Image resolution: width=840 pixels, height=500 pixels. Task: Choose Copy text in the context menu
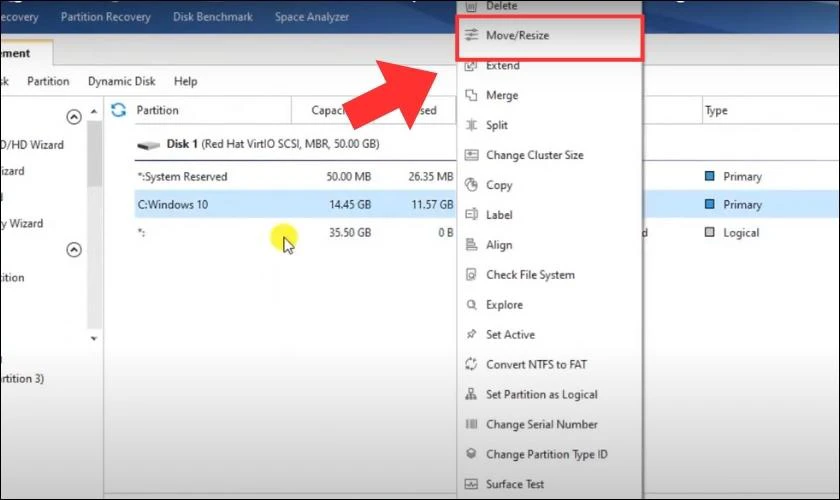[x=499, y=185]
